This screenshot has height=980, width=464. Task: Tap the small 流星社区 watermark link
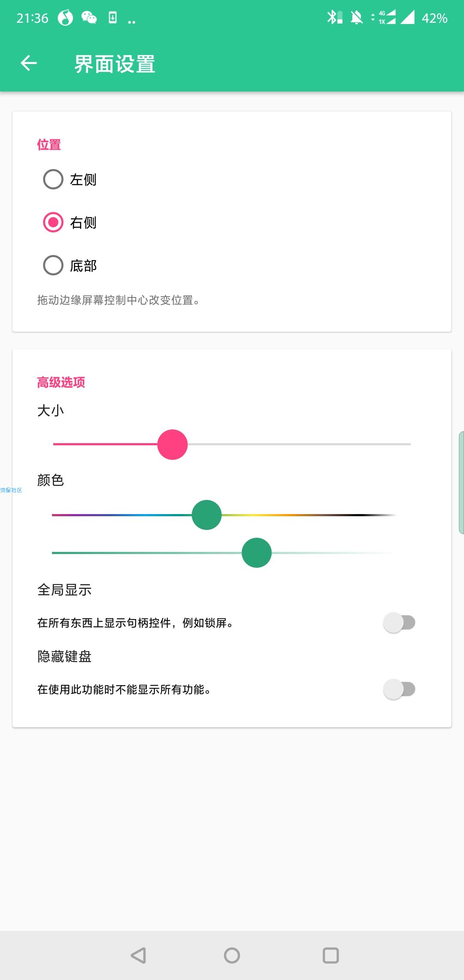coord(11,490)
